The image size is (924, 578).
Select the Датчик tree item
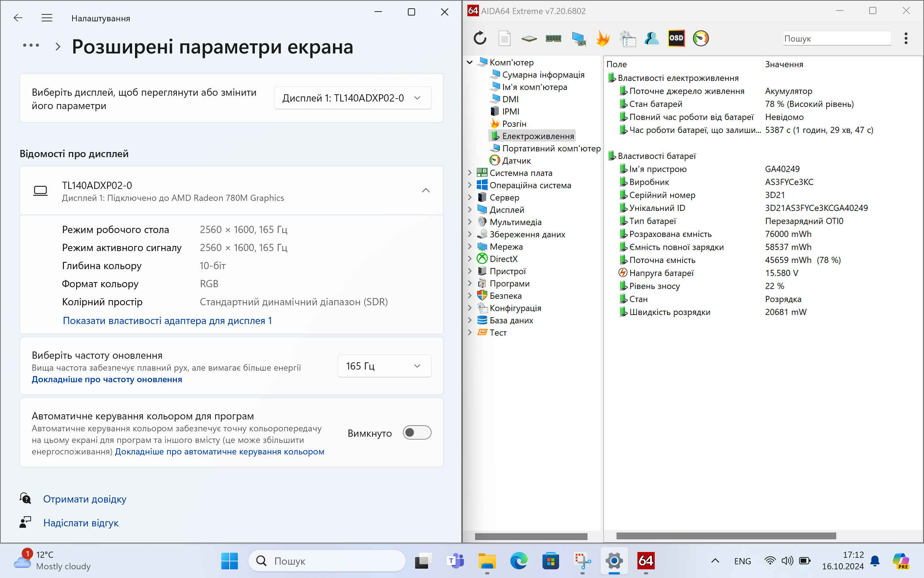(x=516, y=160)
